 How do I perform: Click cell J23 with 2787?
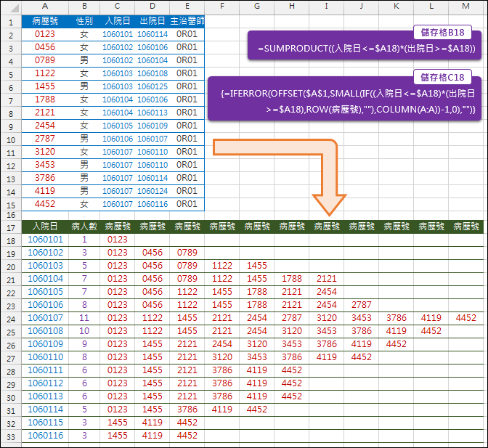362,305
